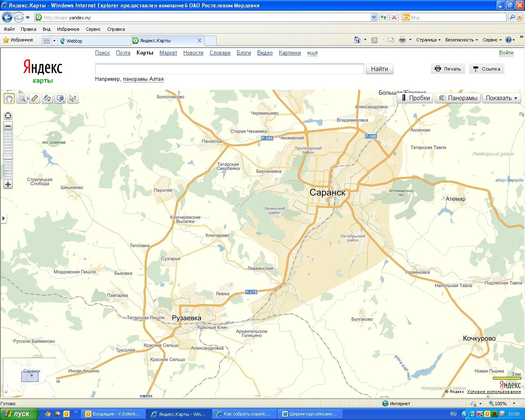Click the refresh page button

[x=383, y=17]
